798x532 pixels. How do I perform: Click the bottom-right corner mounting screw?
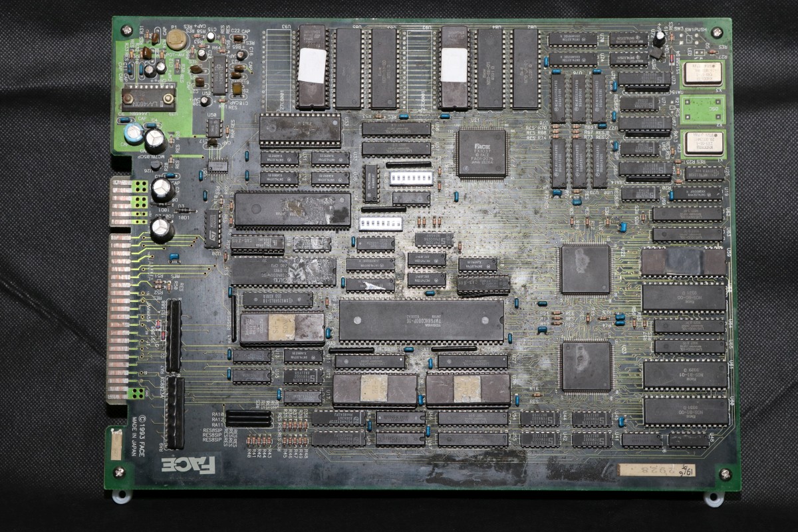pos(725,474)
